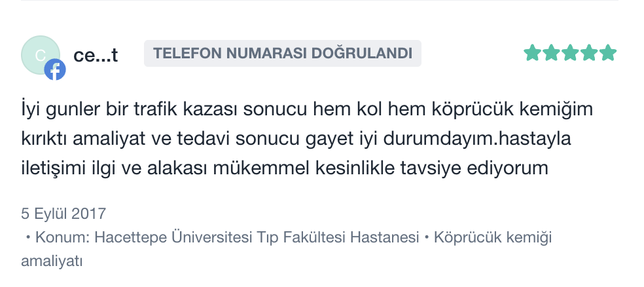Click the reviewer avatar circle with letter C
Image resolution: width=644 pixels, height=287 pixels.
(x=39, y=54)
